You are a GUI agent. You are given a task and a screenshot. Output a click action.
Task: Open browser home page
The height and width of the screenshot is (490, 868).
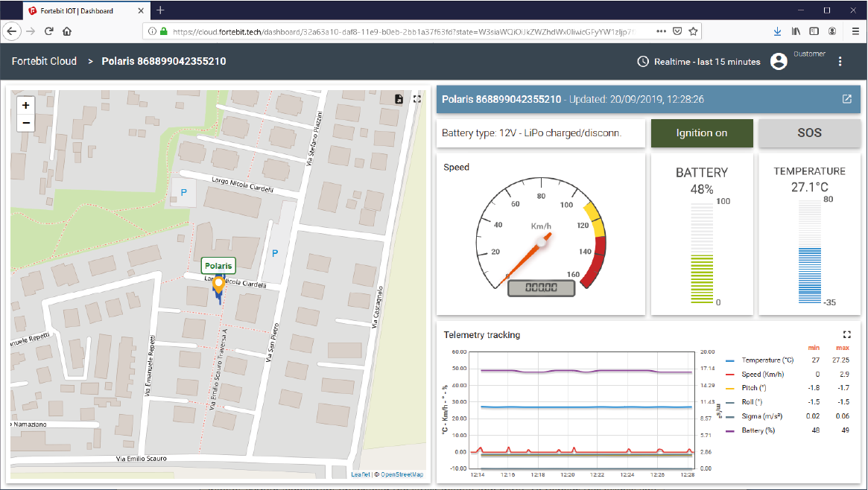[x=67, y=31]
